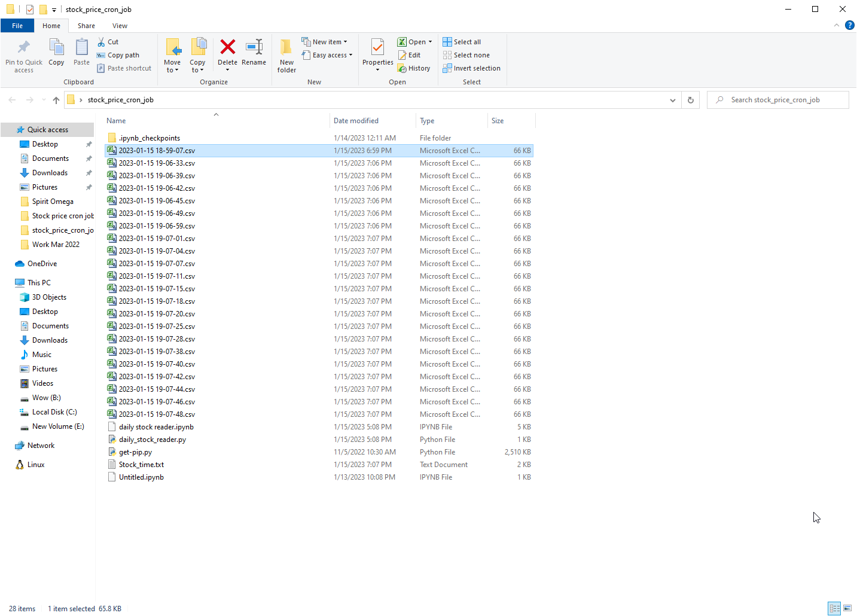The height and width of the screenshot is (616, 857).
Task: Switch to the View tab
Action: click(120, 26)
